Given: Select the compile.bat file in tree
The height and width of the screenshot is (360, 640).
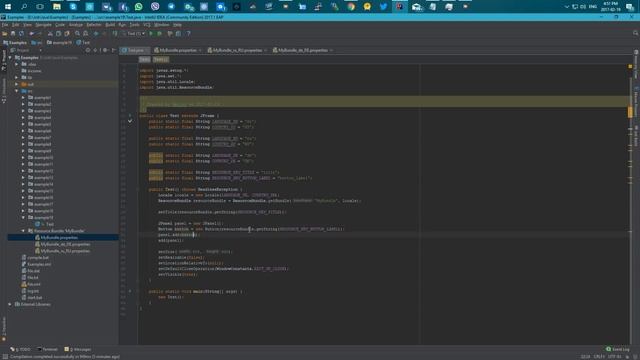Looking at the screenshot, I should (35, 258).
